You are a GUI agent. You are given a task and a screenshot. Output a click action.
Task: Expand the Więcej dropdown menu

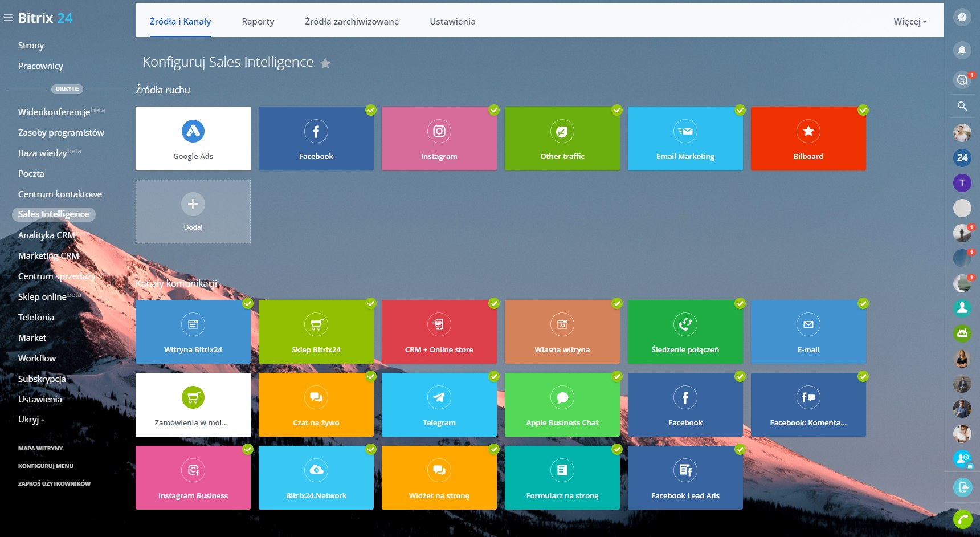click(909, 22)
